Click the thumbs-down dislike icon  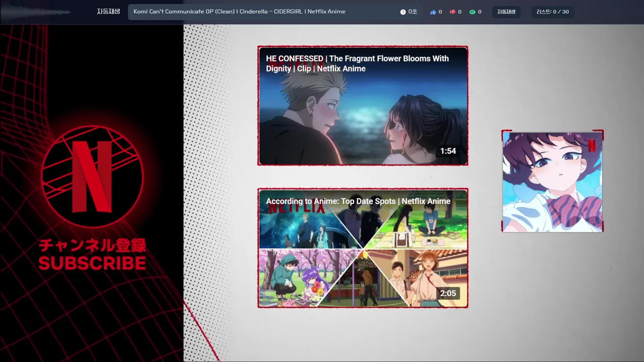452,12
